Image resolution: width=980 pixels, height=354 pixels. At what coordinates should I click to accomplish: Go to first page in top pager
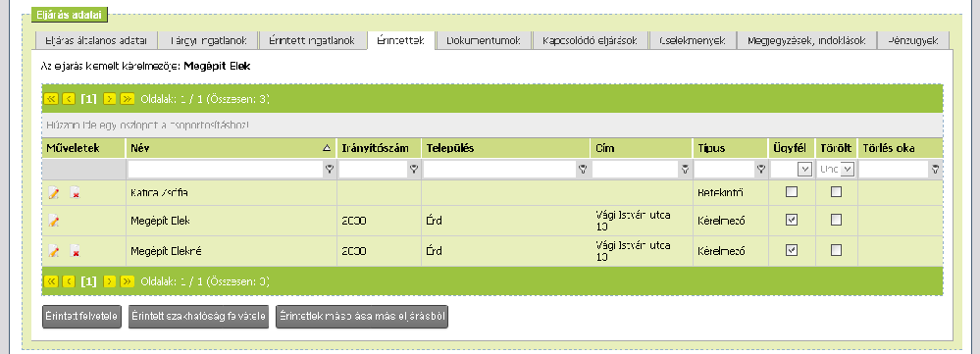(51, 99)
